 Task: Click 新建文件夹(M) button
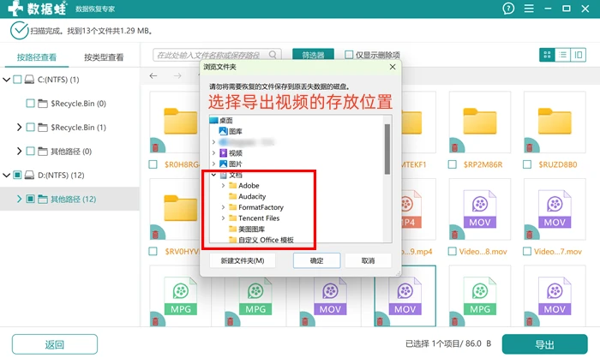pyautogui.click(x=243, y=260)
